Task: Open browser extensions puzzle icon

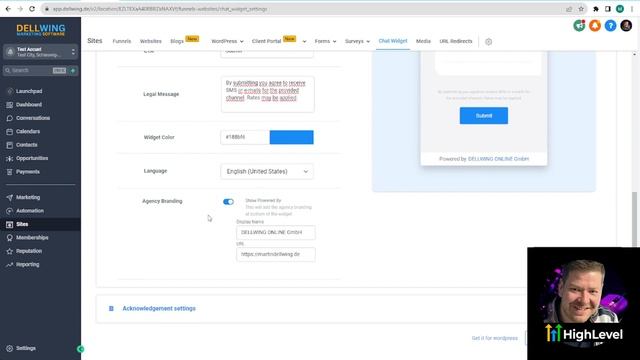Action: (596, 9)
